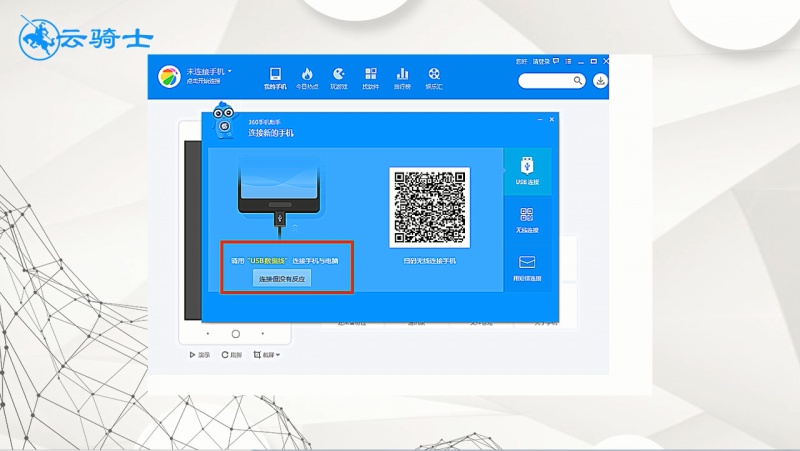The width and height of the screenshot is (800, 451).
Task: Open the 排行榜 ranking chart section
Action: (402, 79)
